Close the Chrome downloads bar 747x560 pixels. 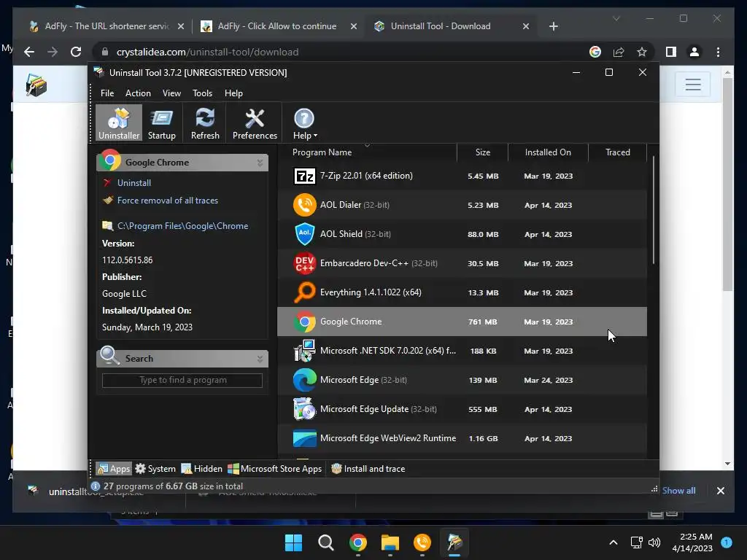tap(720, 491)
